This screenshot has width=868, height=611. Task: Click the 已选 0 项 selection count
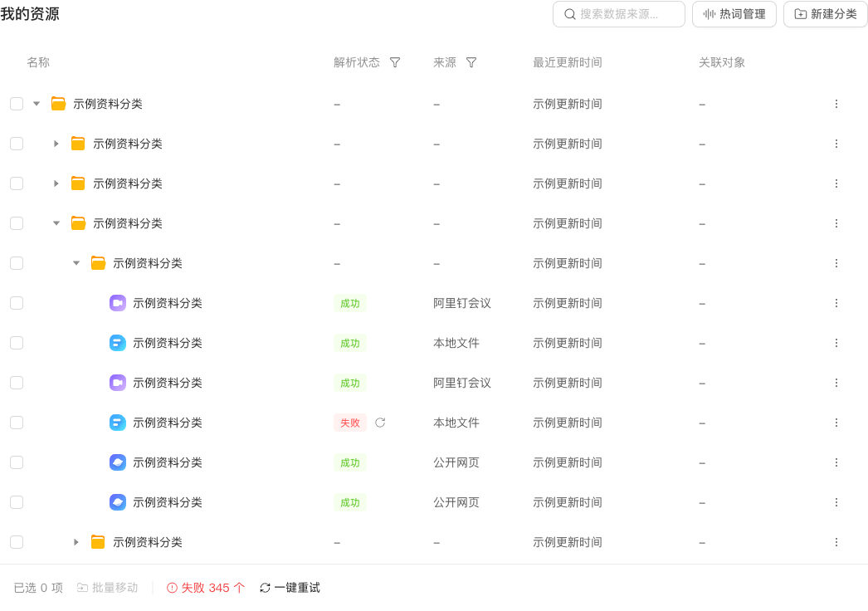coord(38,588)
